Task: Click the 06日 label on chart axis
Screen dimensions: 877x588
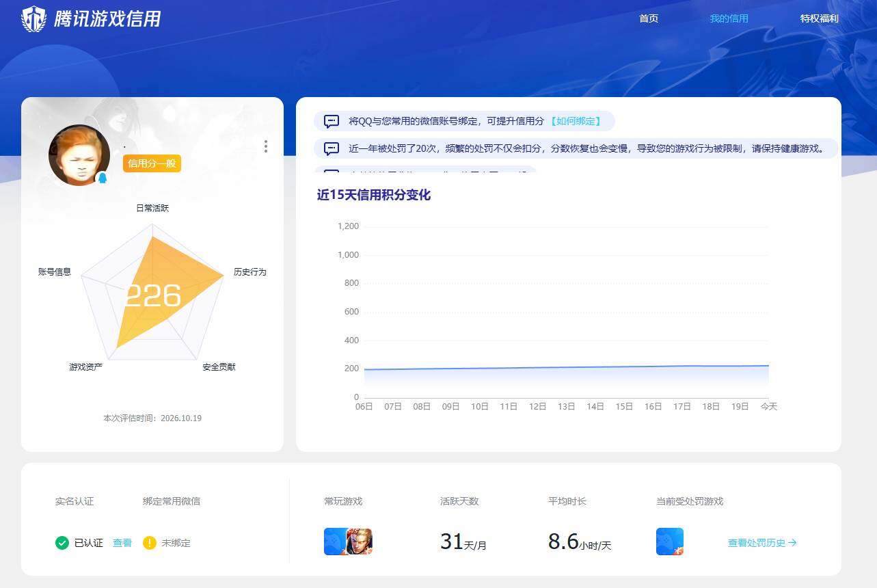Action: point(364,406)
